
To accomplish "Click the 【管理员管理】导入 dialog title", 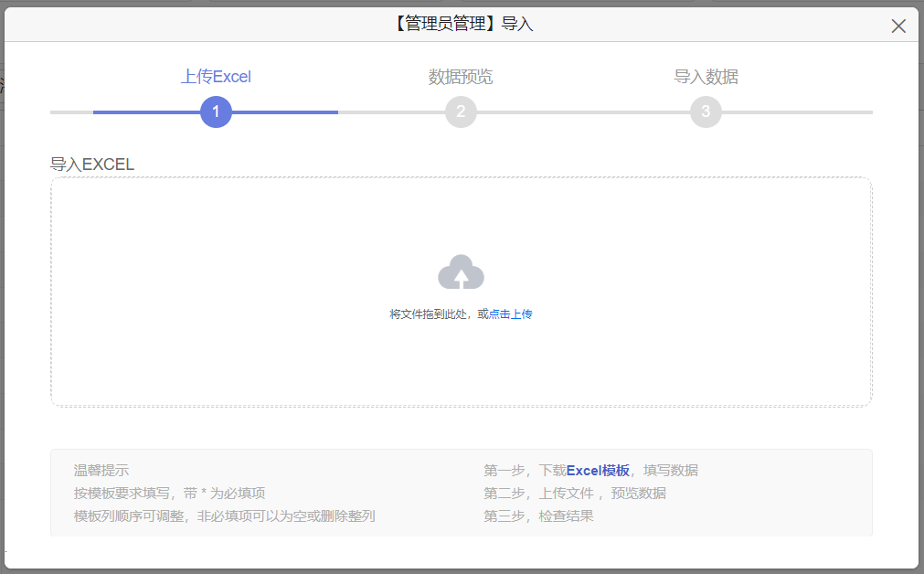I will coord(462,24).
